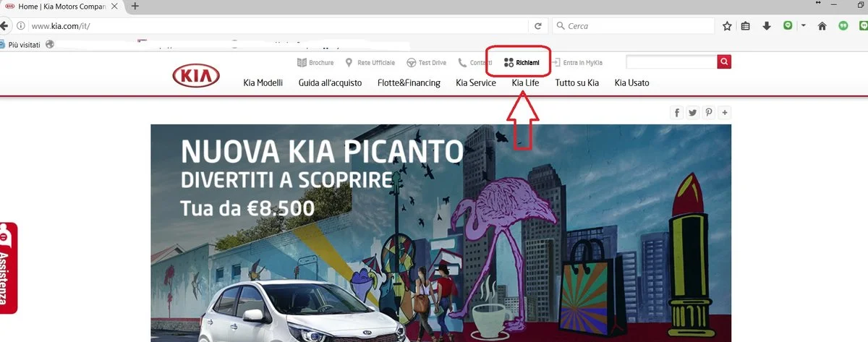Click the Kia logo
Screen dimensions: 868x342
pyautogui.click(x=195, y=75)
